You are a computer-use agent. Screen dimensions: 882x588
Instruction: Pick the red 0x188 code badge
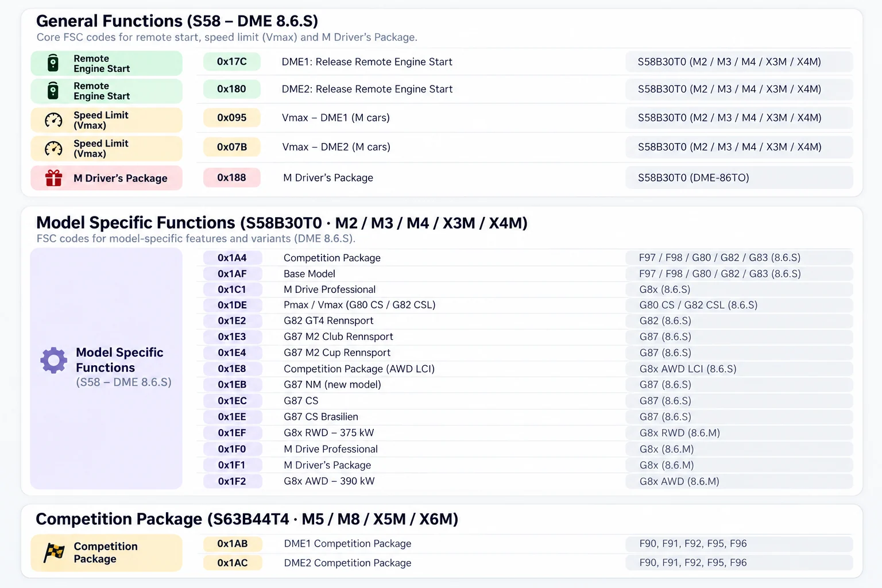[x=232, y=177]
